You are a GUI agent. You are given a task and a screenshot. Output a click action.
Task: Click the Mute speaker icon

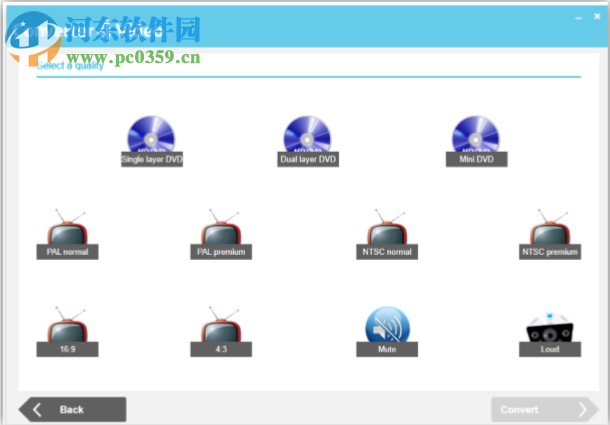[x=387, y=325]
